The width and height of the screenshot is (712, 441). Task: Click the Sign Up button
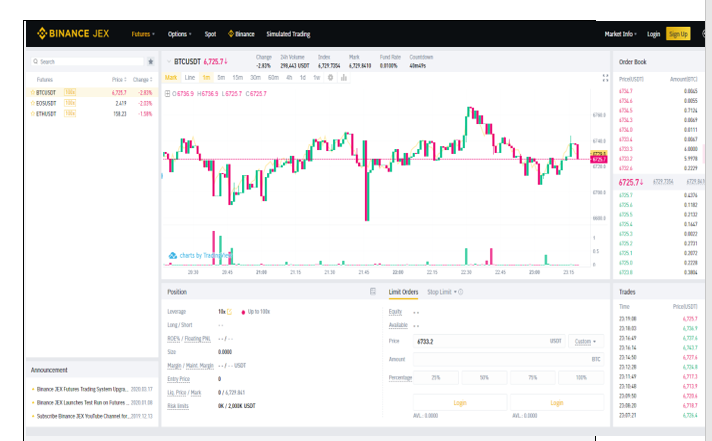click(x=678, y=34)
